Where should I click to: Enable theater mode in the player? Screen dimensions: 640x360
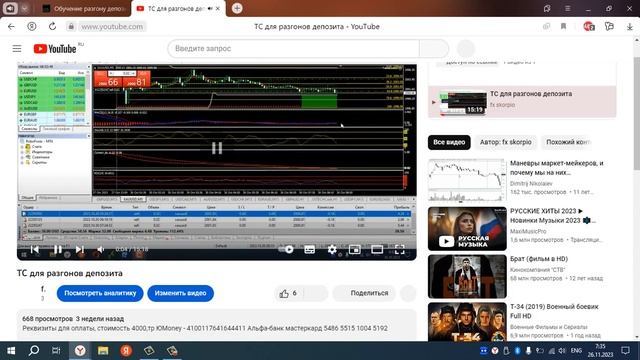tap(377, 249)
